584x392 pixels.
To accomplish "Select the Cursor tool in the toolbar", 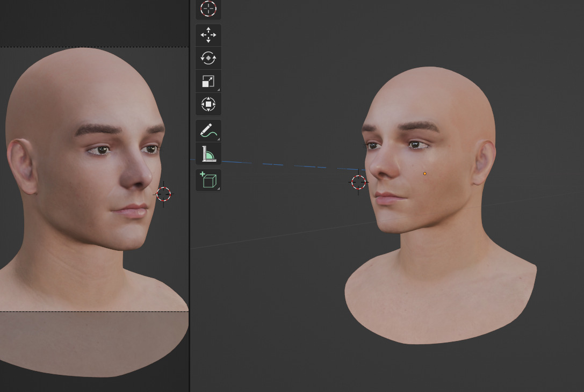I will point(208,9).
